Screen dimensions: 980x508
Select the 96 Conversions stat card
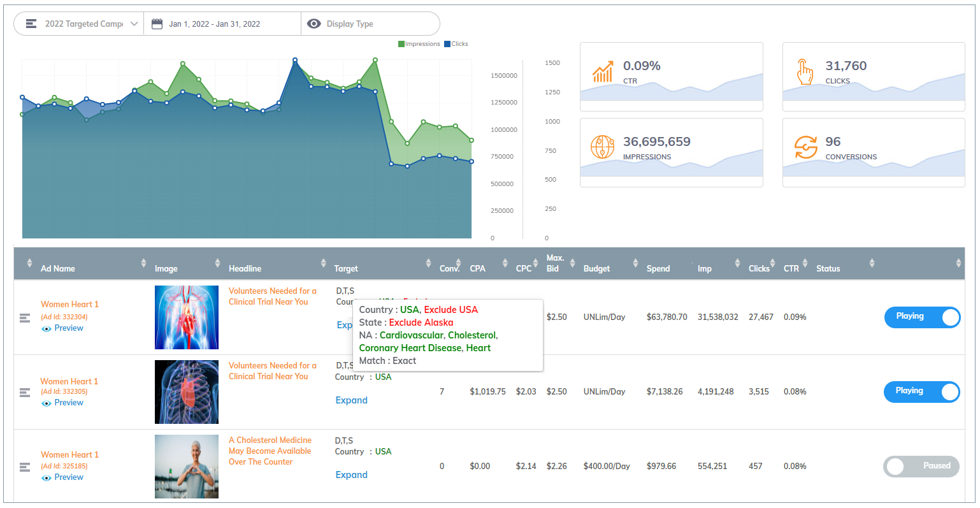(874, 152)
